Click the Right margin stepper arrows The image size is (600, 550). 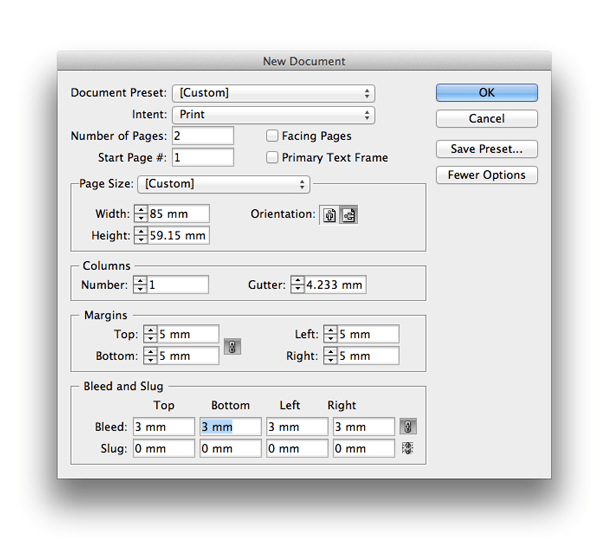tap(330, 356)
